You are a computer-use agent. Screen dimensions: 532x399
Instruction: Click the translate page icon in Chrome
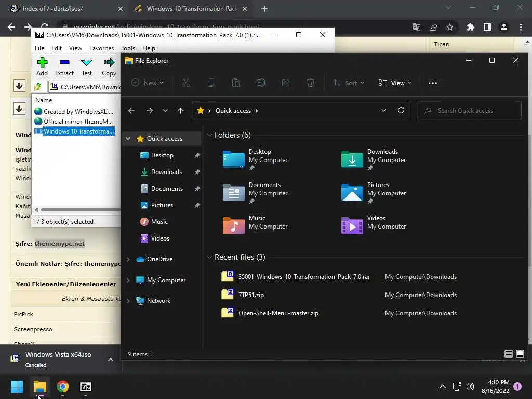click(416, 27)
